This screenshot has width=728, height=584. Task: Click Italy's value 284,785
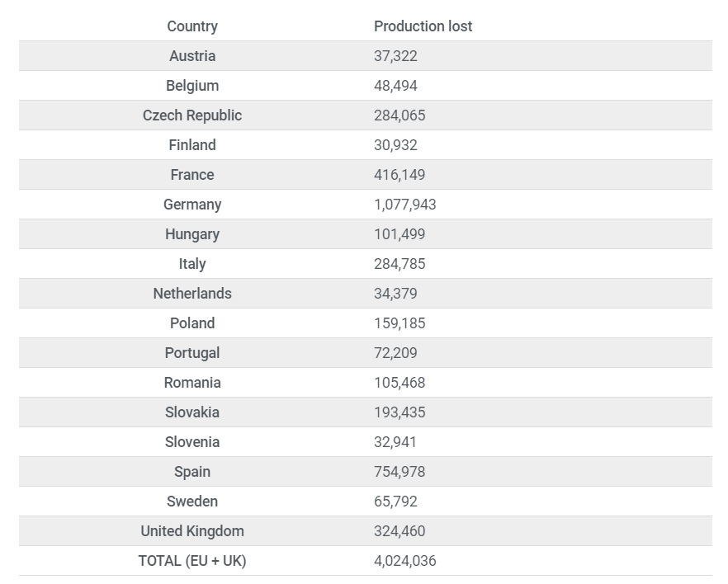coord(399,264)
